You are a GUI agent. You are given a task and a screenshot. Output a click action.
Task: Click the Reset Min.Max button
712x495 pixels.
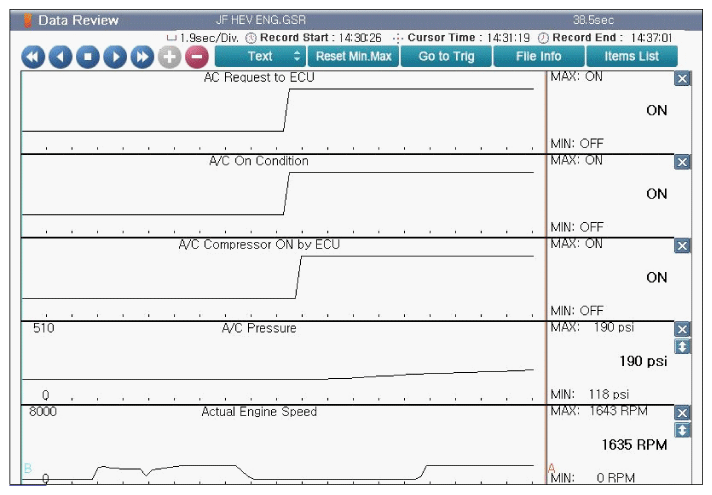pos(353,56)
